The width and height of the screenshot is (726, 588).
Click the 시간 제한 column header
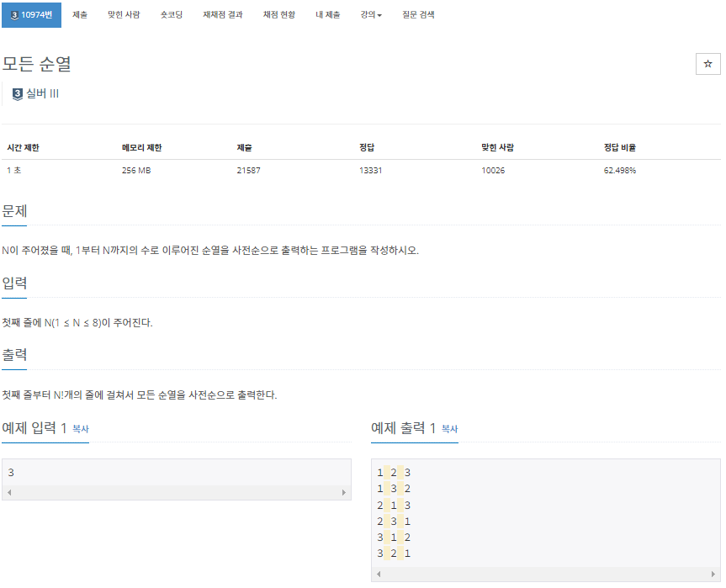tap(24, 148)
